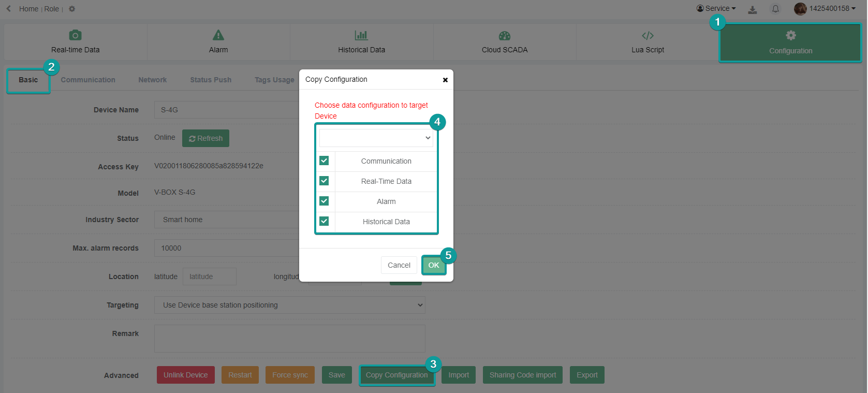Expand the Service menu

716,8
